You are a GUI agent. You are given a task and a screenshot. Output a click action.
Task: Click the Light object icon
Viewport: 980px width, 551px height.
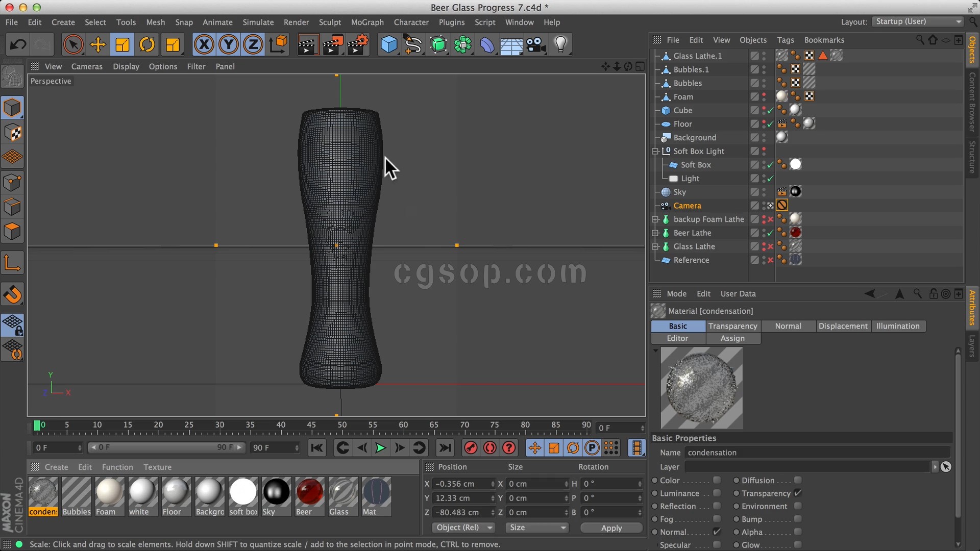click(560, 45)
